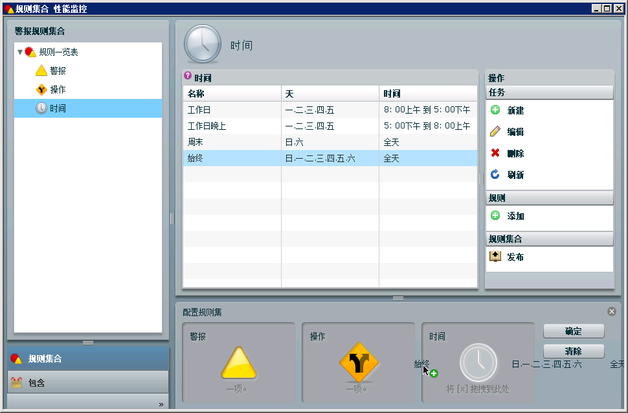
Task: Sort by the 时间 column header
Action: tap(428, 94)
